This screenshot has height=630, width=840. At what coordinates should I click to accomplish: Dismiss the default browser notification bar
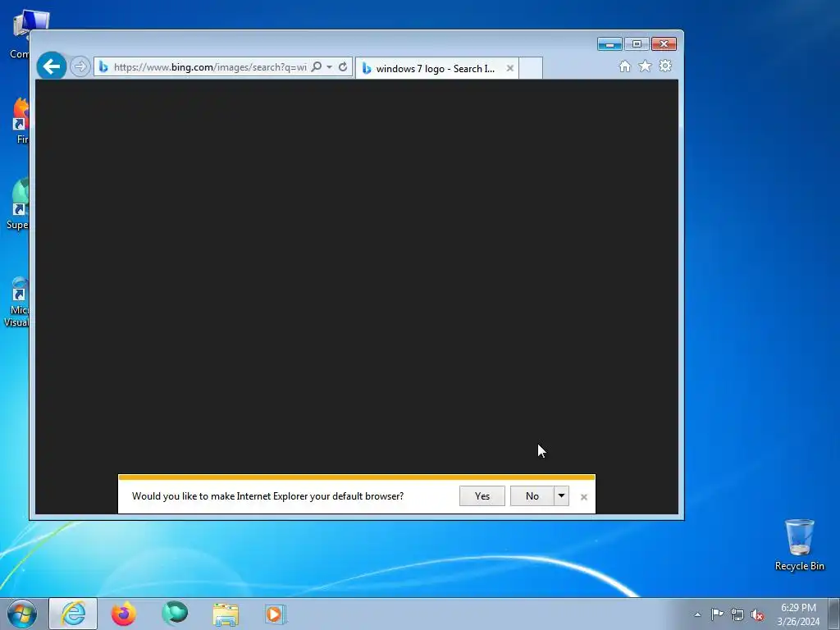[x=584, y=497]
